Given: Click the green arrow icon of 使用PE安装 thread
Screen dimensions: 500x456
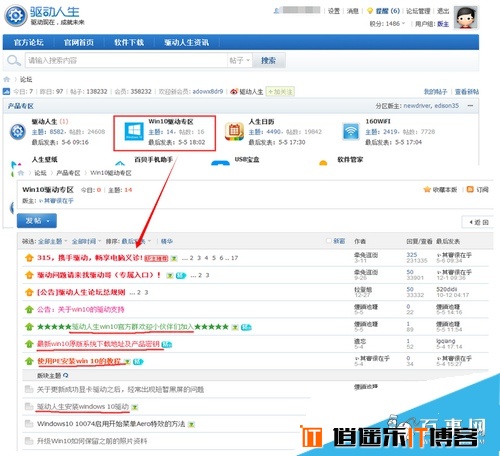Looking at the screenshot, I should pos(29,361).
